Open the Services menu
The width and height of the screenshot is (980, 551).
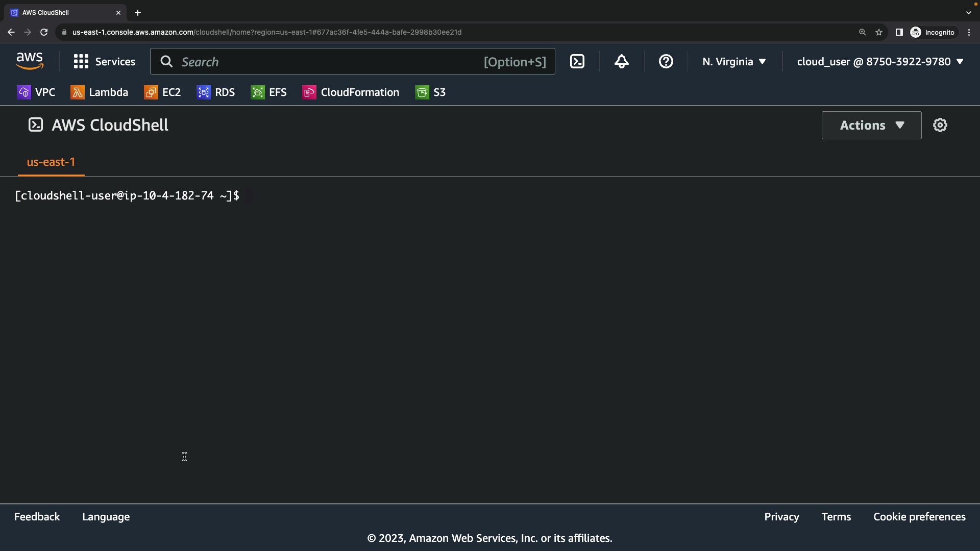(x=105, y=62)
